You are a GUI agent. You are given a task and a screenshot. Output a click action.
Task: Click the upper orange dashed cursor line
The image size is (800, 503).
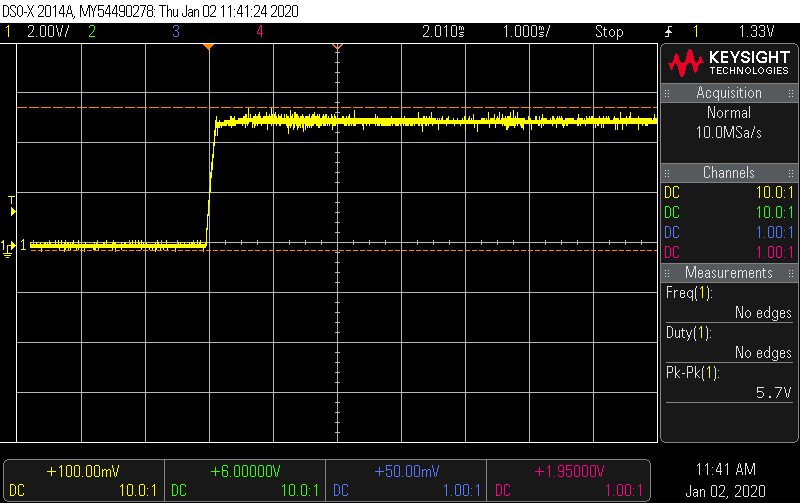337,108
